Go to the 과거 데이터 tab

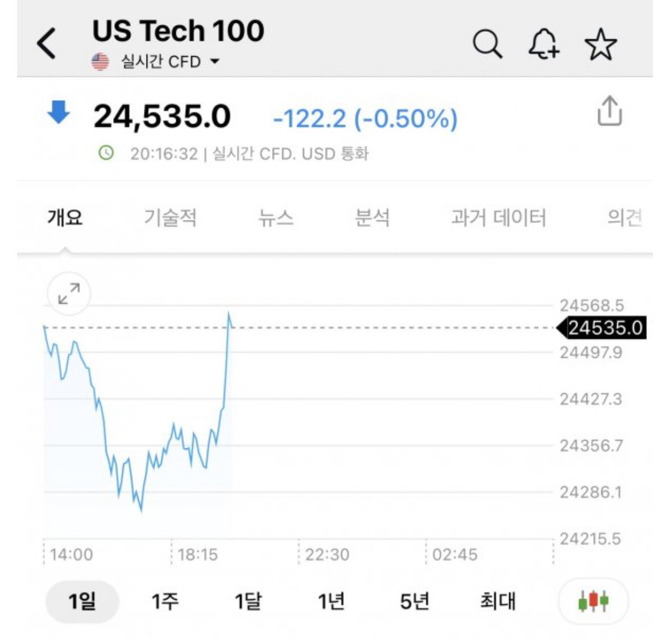click(x=498, y=217)
